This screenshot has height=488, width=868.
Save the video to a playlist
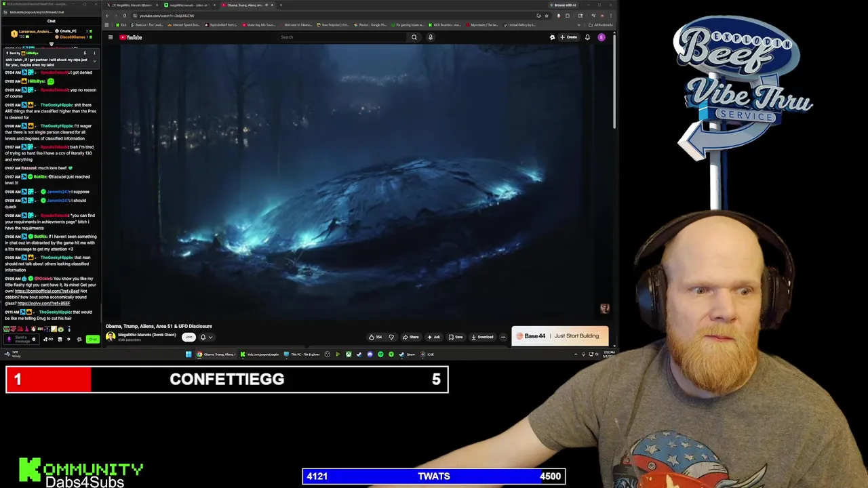(x=456, y=337)
